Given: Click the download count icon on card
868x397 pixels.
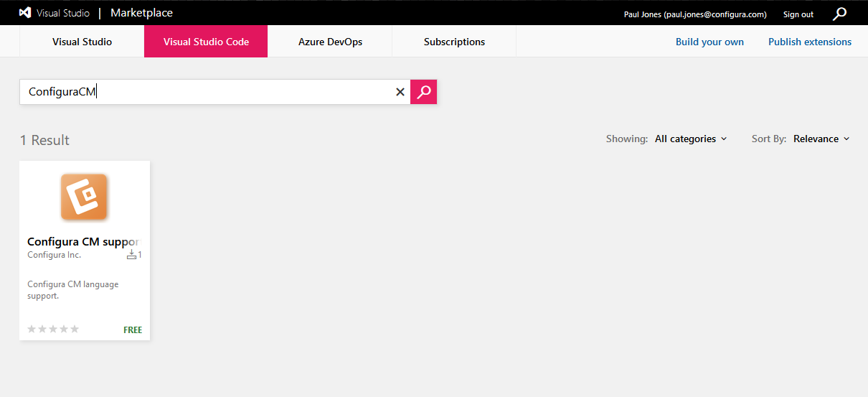Looking at the screenshot, I should point(131,255).
